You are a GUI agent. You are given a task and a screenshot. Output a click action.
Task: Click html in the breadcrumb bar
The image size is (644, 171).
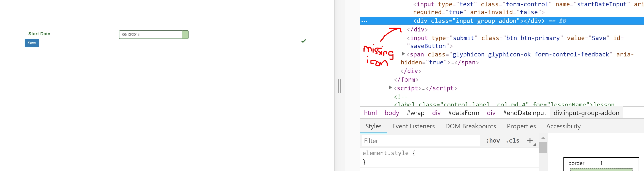[x=370, y=113]
